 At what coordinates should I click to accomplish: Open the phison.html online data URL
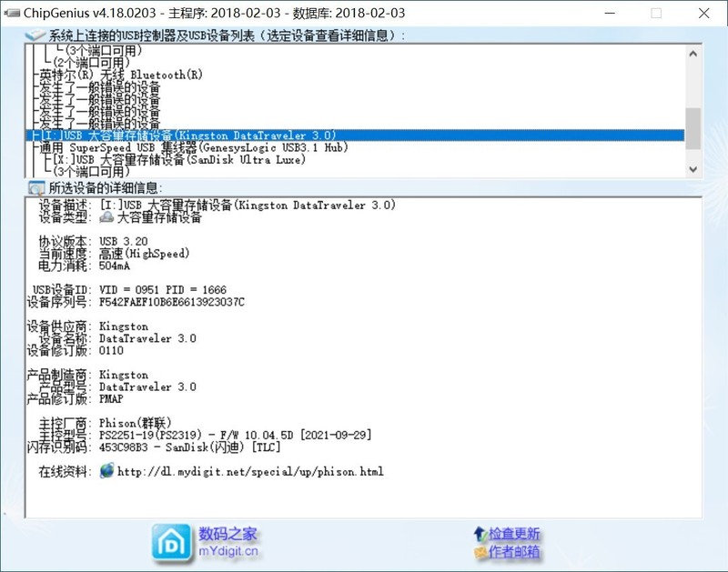250,472
